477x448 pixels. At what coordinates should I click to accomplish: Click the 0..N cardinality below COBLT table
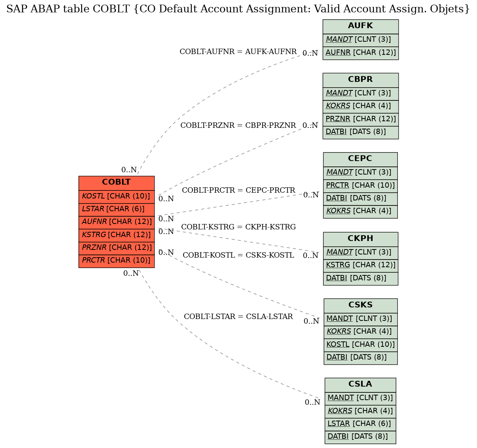coord(131,273)
